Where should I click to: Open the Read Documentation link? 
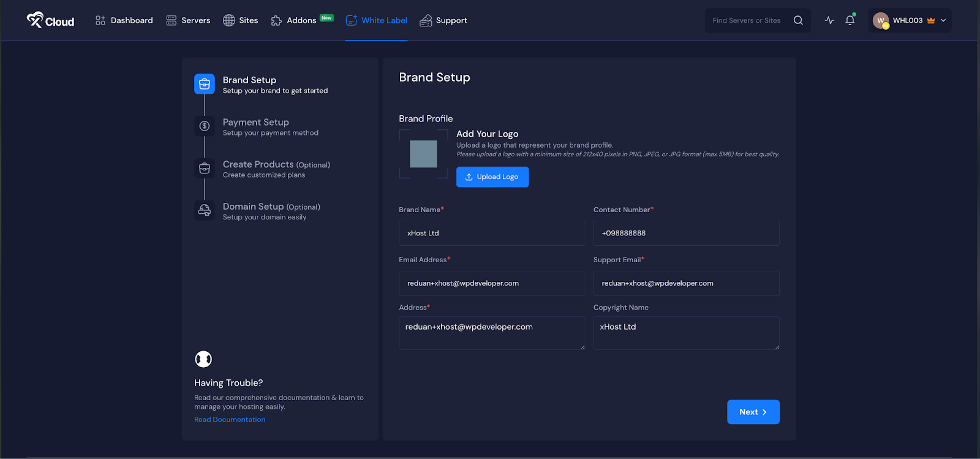pos(230,420)
